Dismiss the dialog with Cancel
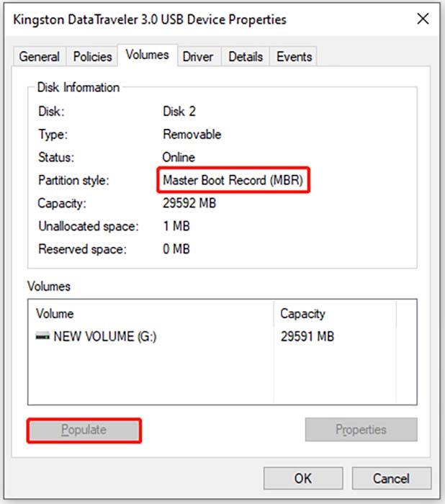Viewport: 445px width, 504px height. [391, 479]
